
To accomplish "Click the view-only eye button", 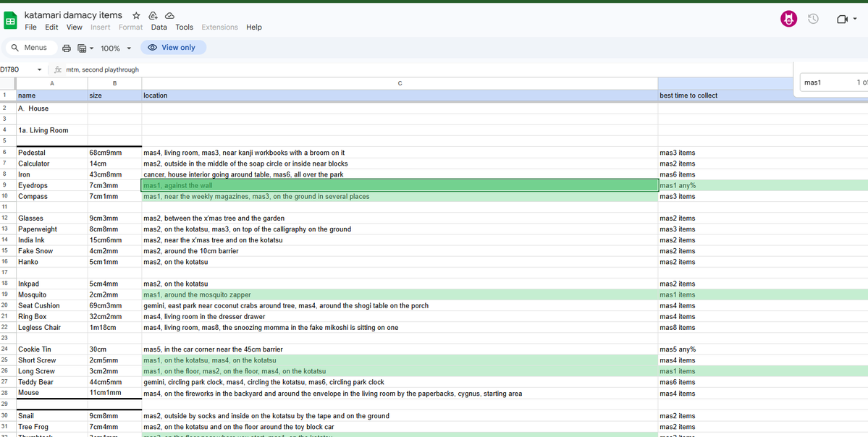I will point(173,48).
